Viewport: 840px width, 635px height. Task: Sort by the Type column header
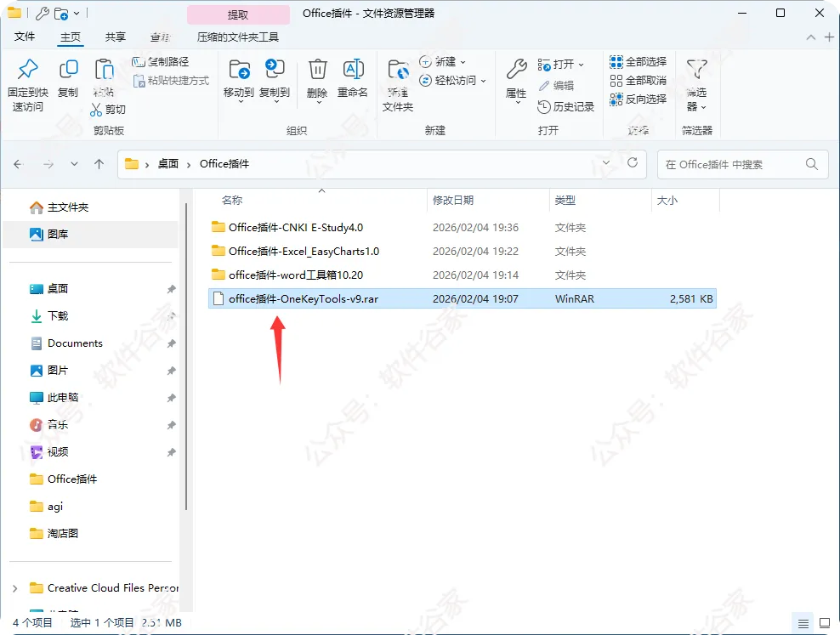tap(565, 201)
